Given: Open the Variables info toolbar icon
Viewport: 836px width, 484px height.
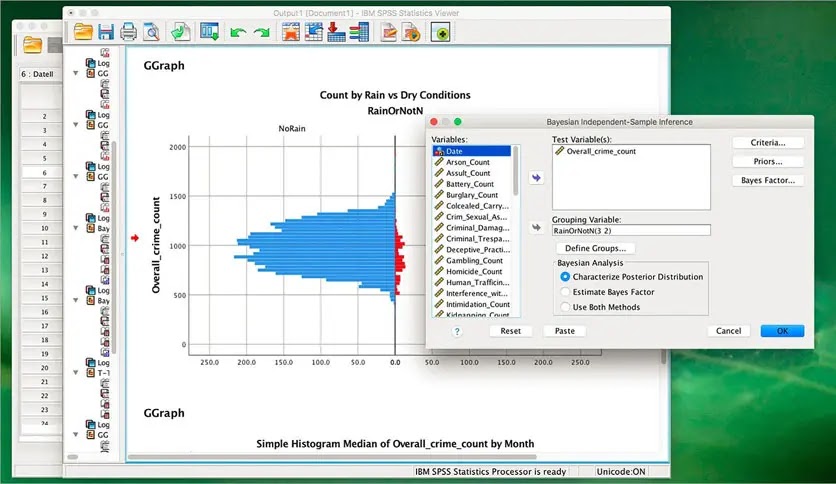Looking at the screenshot, I should (359, 33).
